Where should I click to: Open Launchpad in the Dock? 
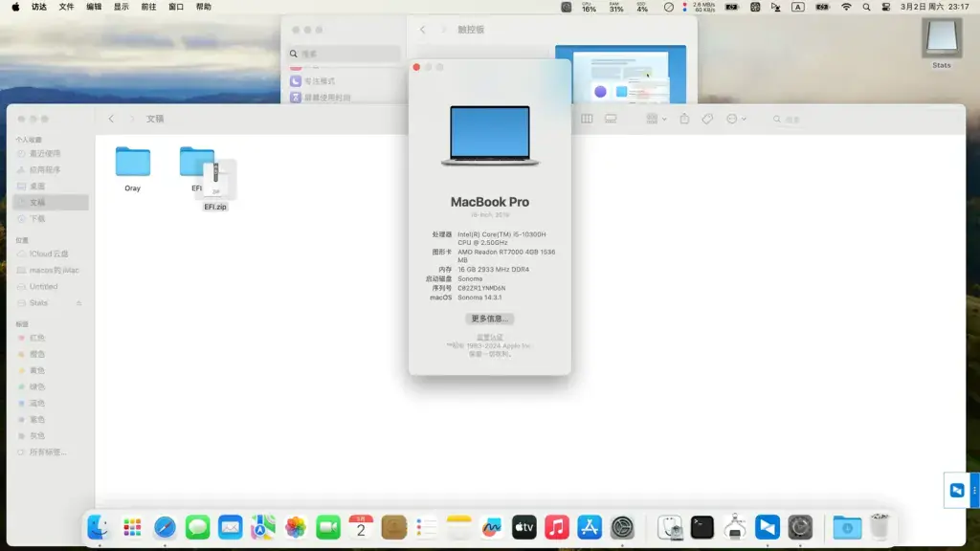[132, 527]
